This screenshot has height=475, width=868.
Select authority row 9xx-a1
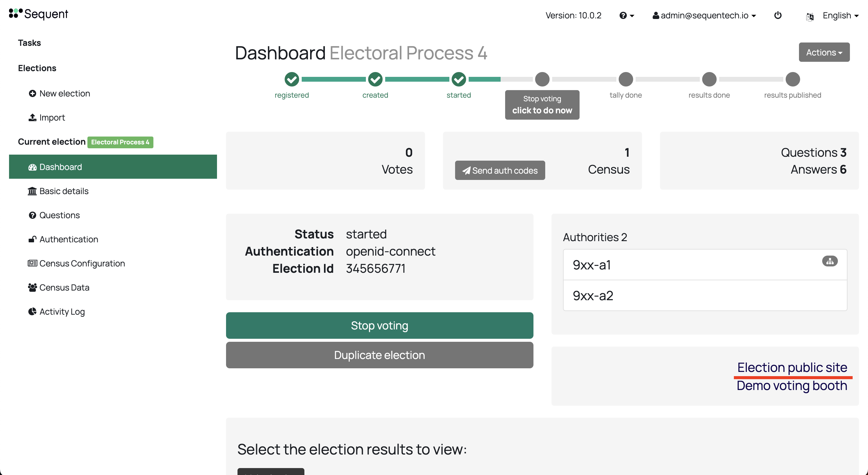pos(705,265)
